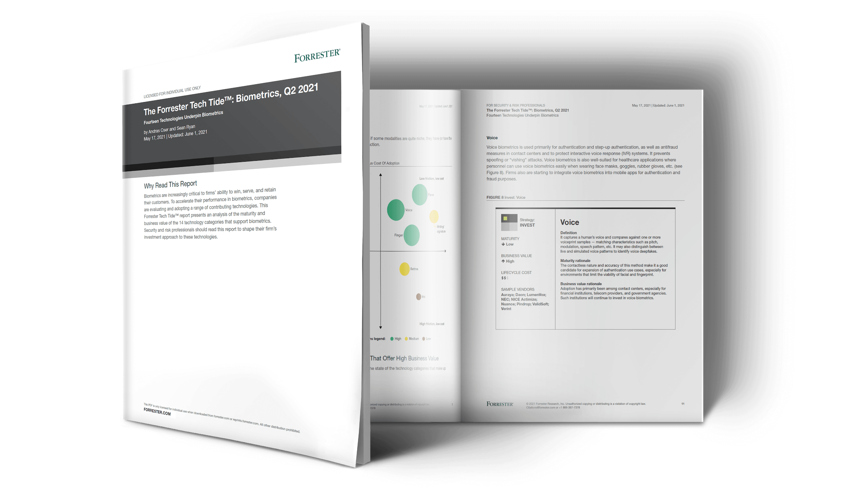Click the vendor list starting 'Auraya; Daon; LumenVox'
The width and height of the screenshot is (868, 488).
[525, 302]
